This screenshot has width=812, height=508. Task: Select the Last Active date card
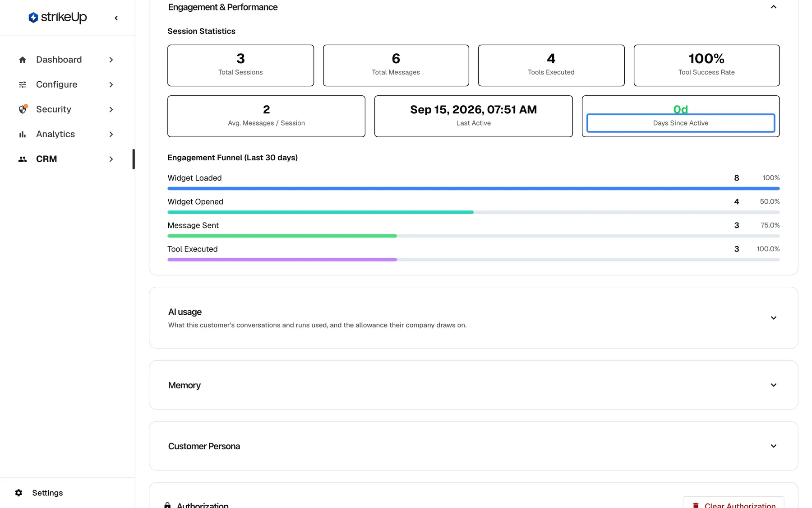click(x=473, y=116)
